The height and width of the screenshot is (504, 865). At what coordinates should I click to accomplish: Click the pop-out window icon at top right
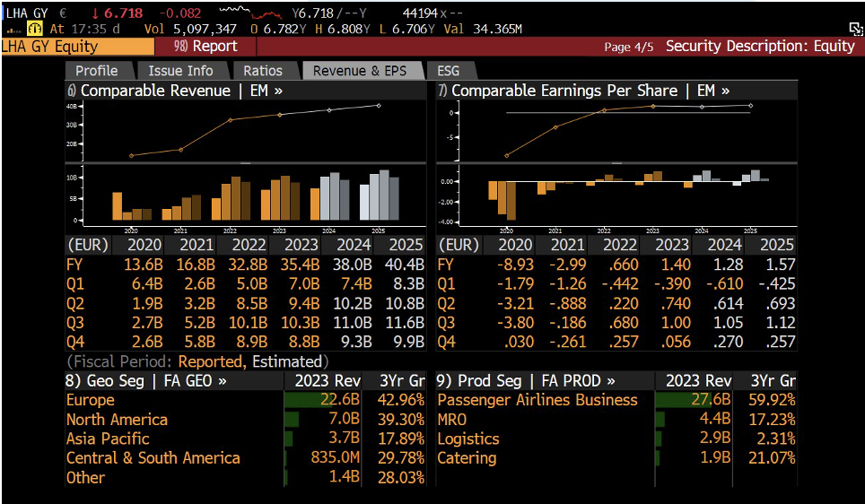856,30
